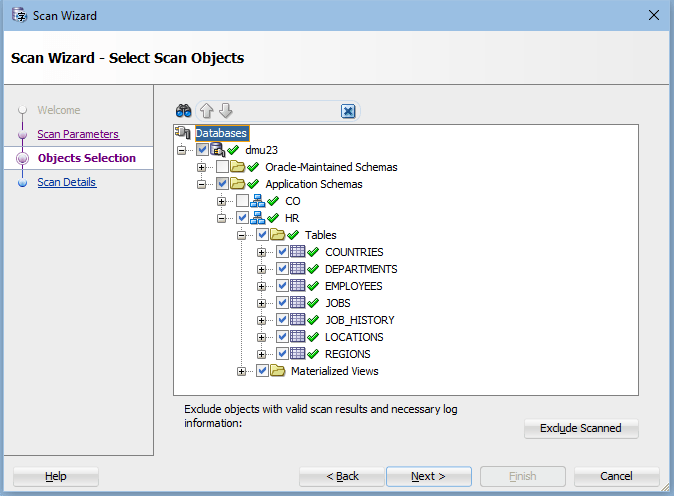Click the Tables folder icon
This screenshot has width=674, height=496.
278,235
